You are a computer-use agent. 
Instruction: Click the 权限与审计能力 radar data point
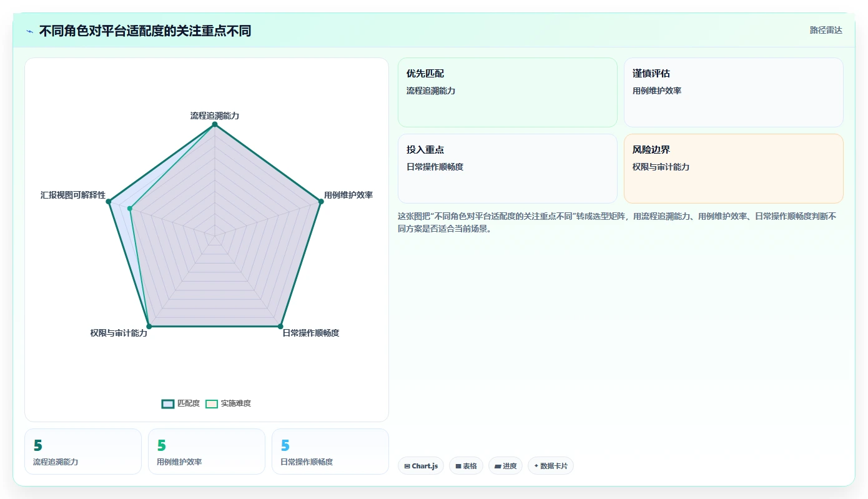point(149,326)
